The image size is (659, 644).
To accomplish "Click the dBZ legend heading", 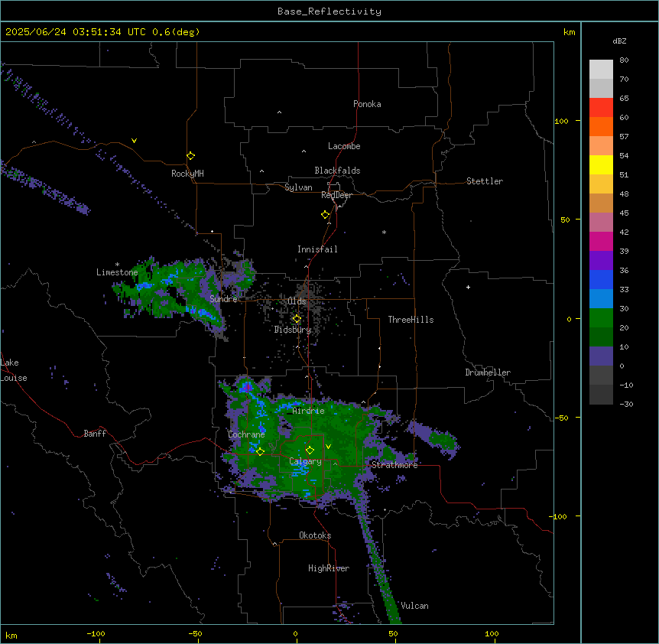I will tap(619, 41).
